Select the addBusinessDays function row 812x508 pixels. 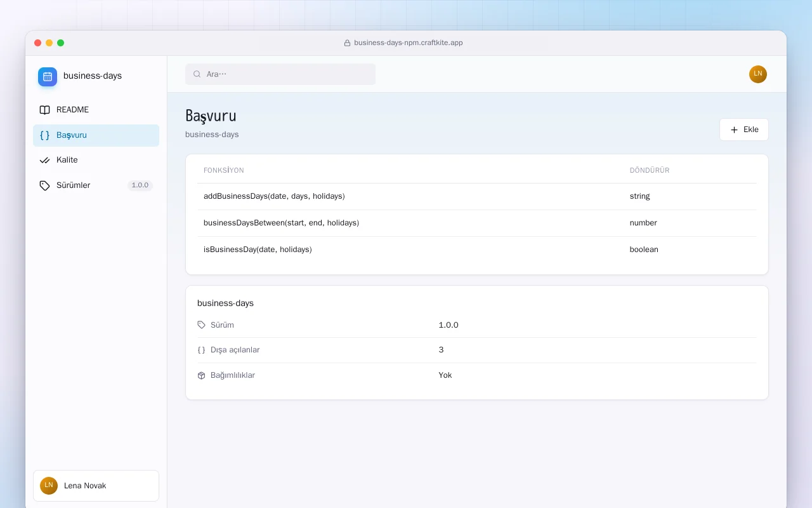(x=476, y=196)
